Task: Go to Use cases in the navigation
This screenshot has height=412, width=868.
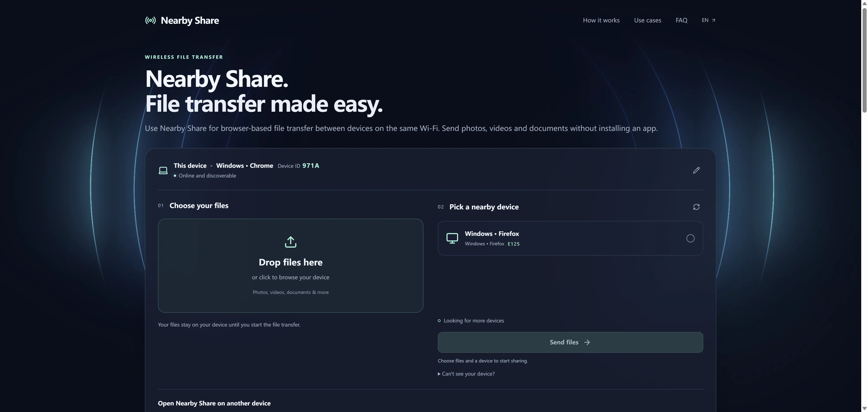Action: point(647,20)
